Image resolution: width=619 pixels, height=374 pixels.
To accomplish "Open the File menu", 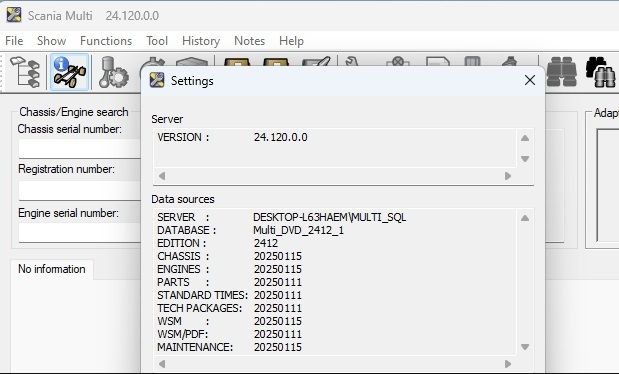I will [x=14, y=41].
